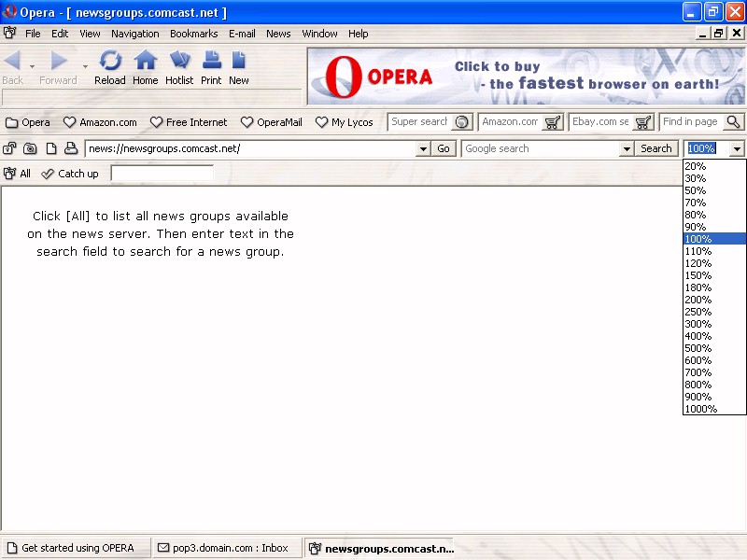Open a New page with the toolbar icon

click(x=238, y=61)
